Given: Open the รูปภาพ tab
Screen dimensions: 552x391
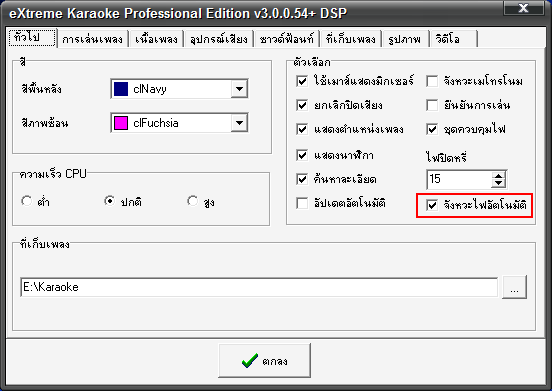Looking at the screenshot, I should tap(405, 39).
